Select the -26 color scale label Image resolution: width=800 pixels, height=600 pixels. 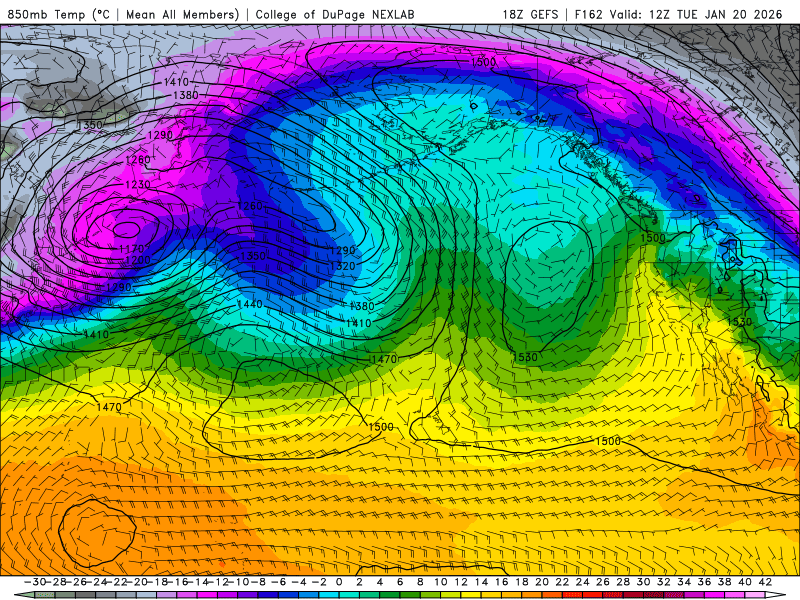(x=76, y=582)
